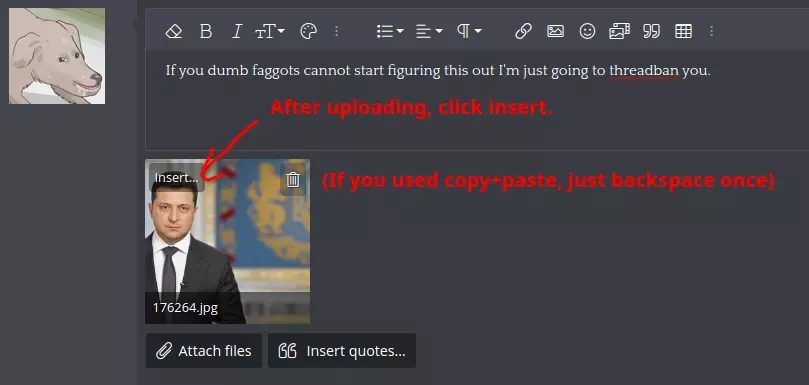
Task: Insert a table
Action: point(684,31)
